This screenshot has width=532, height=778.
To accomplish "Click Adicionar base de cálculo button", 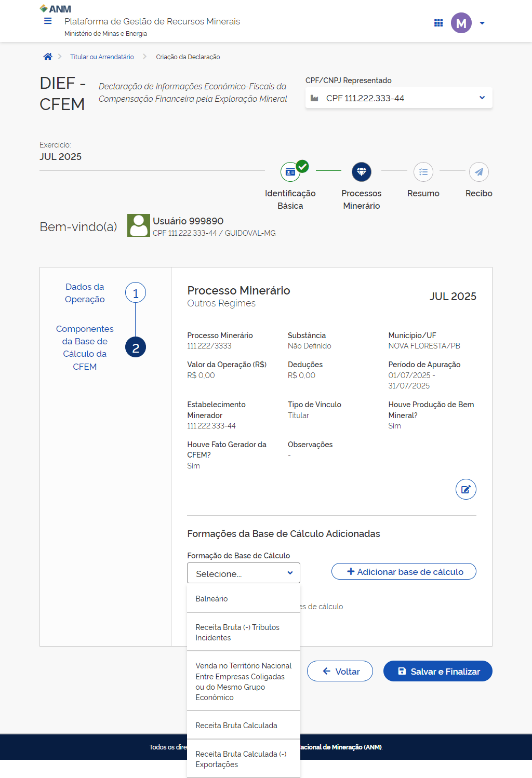I will 404,572.
